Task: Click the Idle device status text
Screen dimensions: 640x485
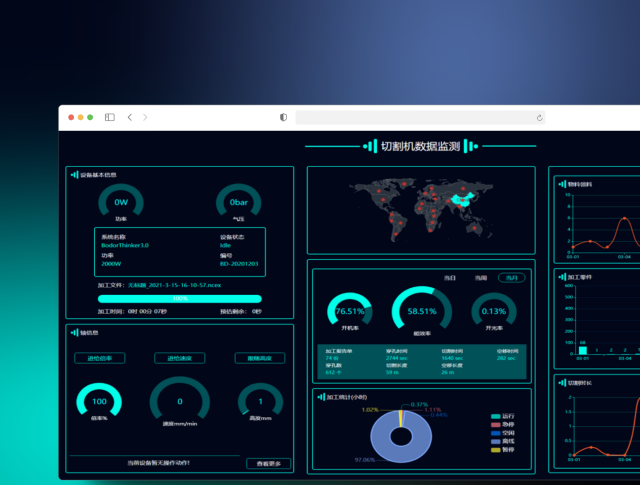Action: [225, 245]
